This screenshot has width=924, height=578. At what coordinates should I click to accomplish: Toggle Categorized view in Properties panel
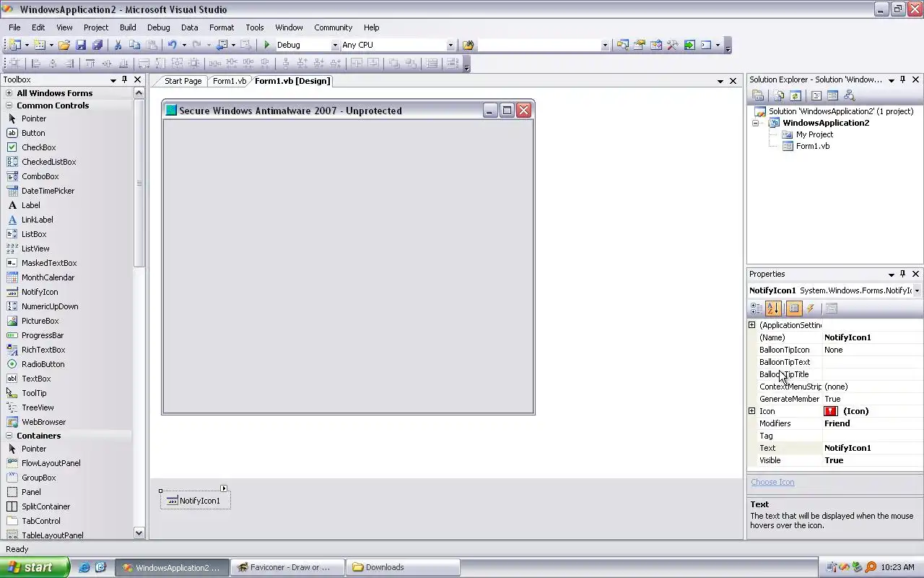click(x=757, y=309)
